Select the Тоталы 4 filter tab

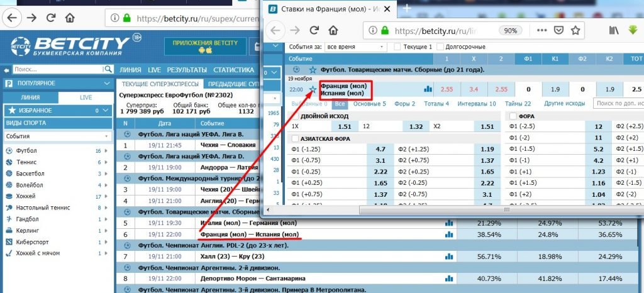click(x=436, y=104)
